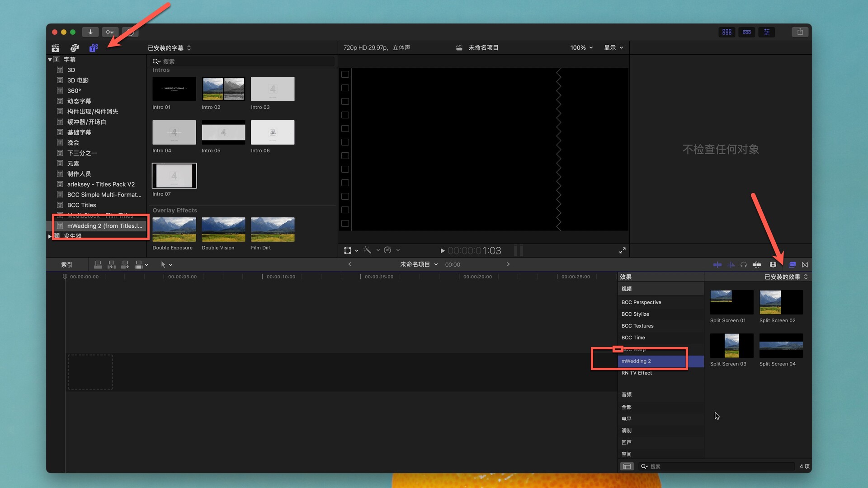Toggle the Effects browser icon
The height and width of the screenshot is (488, 868).
tap(792, 265)
